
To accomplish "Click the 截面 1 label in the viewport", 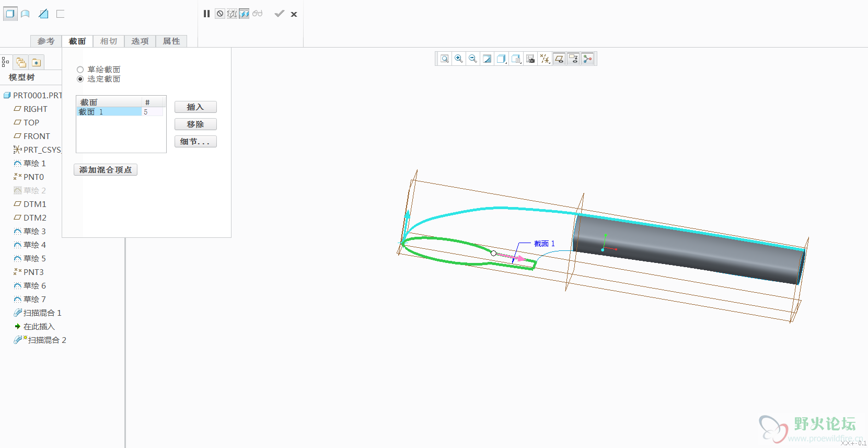I will 544,244.
